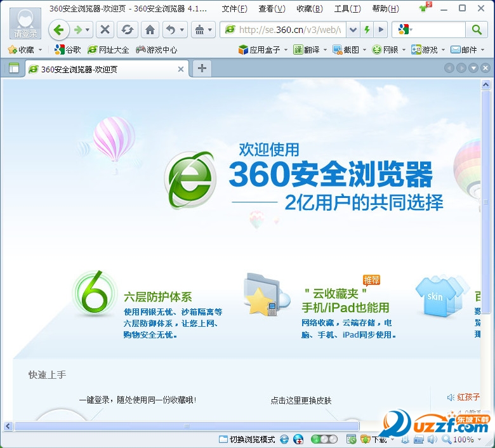
Task: Click the 收藏 favorites star button
Action: pos(21,50)
